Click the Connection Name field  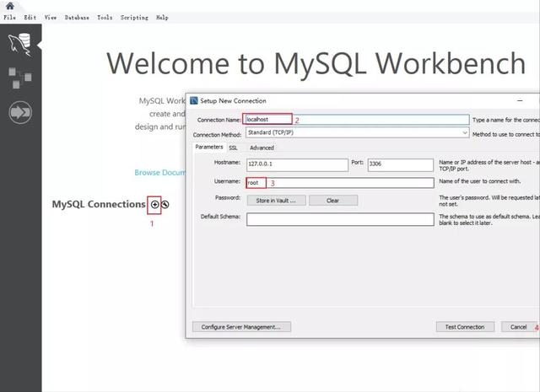click(356, 120)
